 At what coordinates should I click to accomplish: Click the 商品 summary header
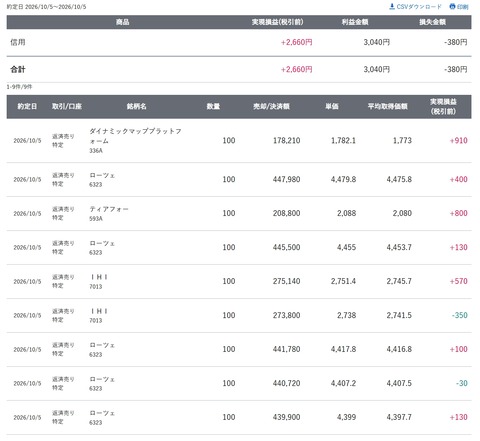(122, 22)
